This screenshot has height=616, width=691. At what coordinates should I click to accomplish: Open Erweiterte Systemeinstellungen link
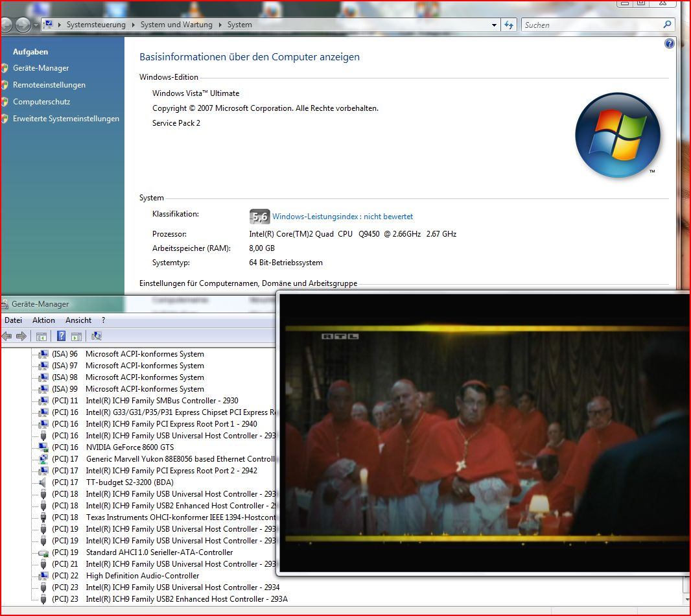coord(66,119)
